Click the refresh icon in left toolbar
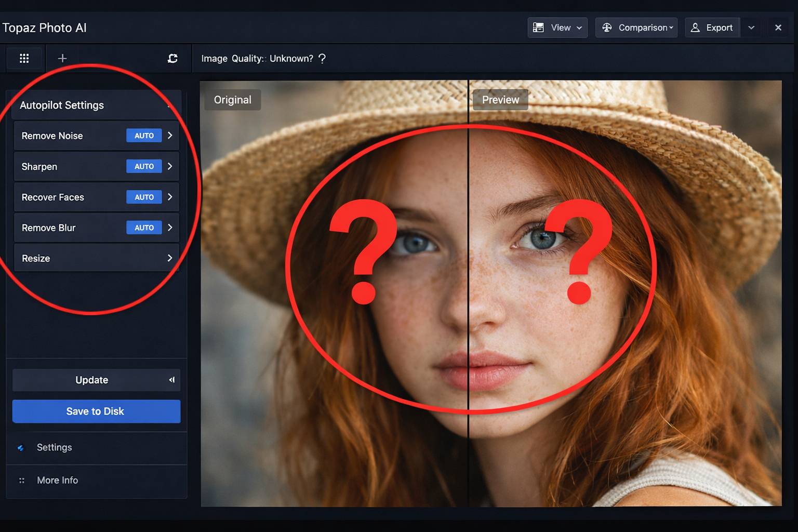The height and width of the screenshot is (532, 798). (x=172, y=58)
